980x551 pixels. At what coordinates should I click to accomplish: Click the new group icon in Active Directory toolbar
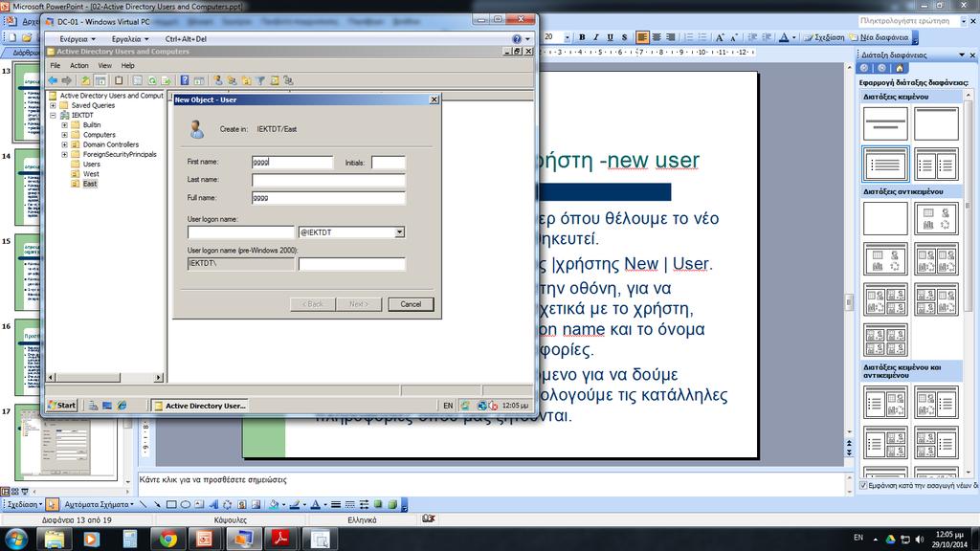click(232, 80)
